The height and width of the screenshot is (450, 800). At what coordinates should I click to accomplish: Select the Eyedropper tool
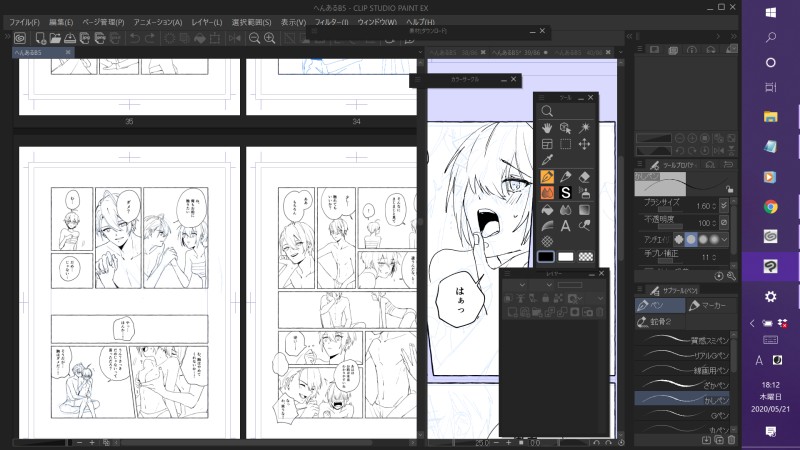click(x=547, y=160)
